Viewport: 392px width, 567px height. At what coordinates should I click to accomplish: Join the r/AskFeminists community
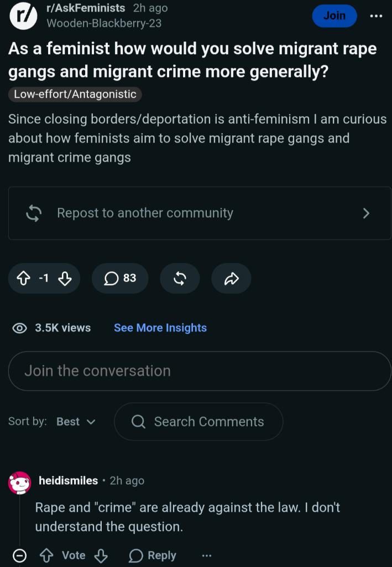[334, 16]
